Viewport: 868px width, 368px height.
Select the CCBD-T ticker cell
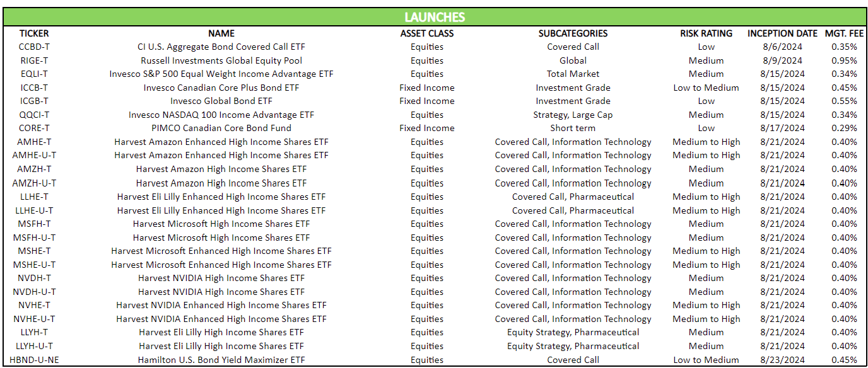point(34,47)
